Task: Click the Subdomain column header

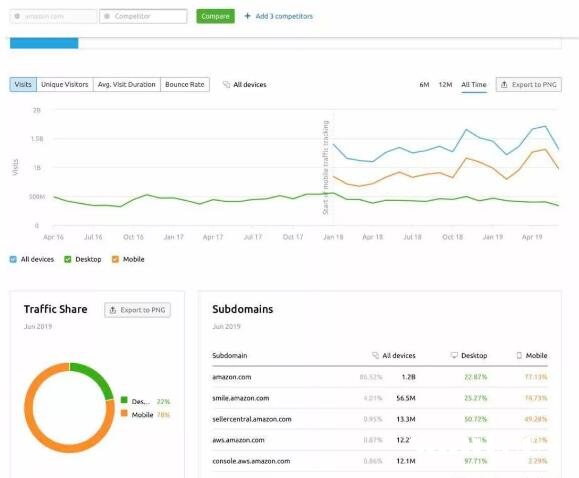Action: pos(230,355)
